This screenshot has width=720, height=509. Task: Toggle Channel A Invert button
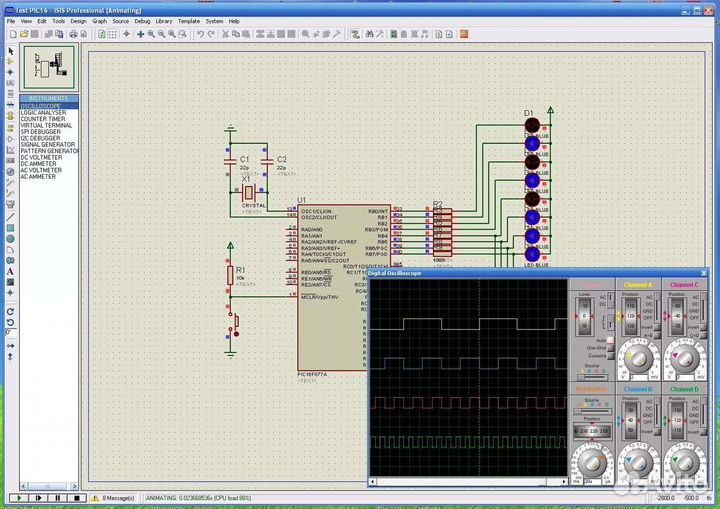coord(657,328)
